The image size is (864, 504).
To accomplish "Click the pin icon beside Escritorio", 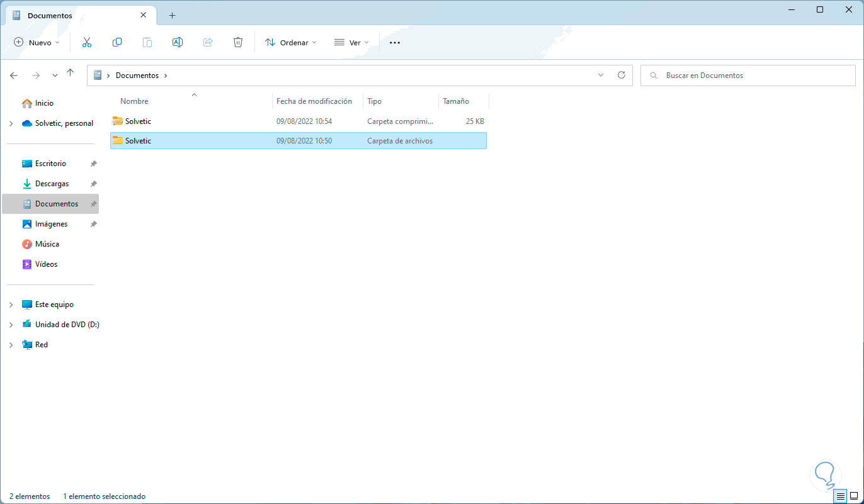I will [93, 164].
